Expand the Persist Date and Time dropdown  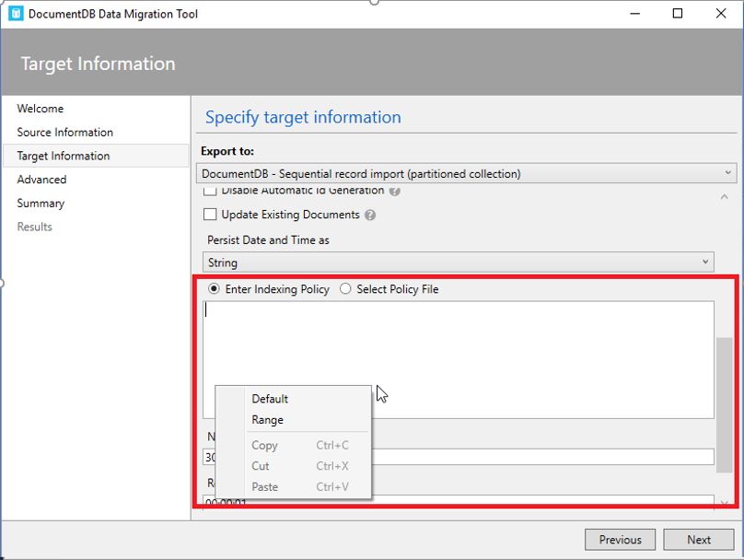459,262
